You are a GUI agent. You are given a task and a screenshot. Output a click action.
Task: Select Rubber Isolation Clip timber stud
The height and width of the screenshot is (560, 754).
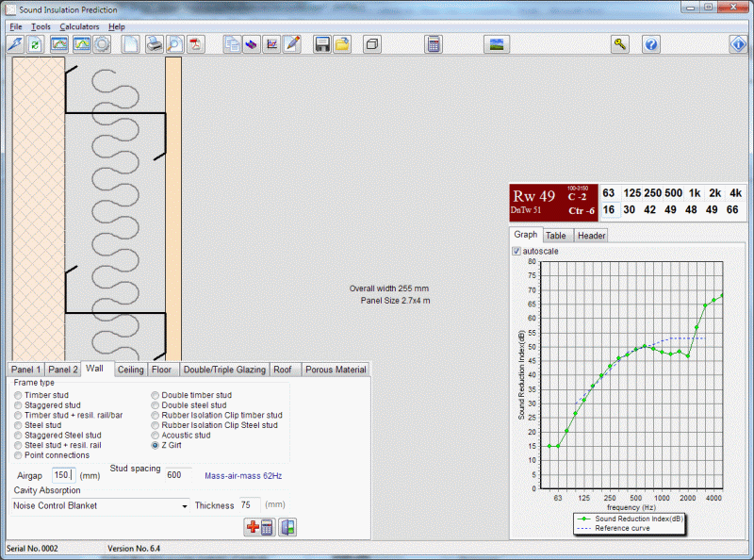pos(217,415)
